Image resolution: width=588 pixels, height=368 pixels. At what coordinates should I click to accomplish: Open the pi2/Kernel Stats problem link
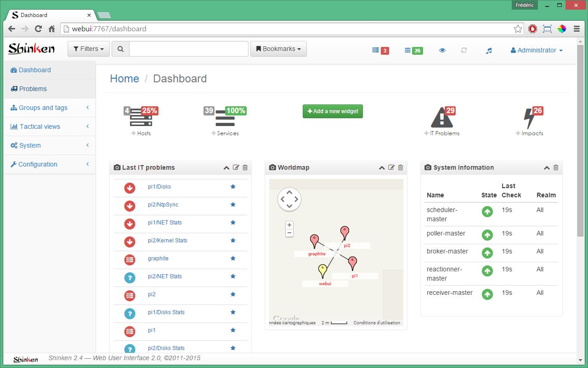[168, 241]
